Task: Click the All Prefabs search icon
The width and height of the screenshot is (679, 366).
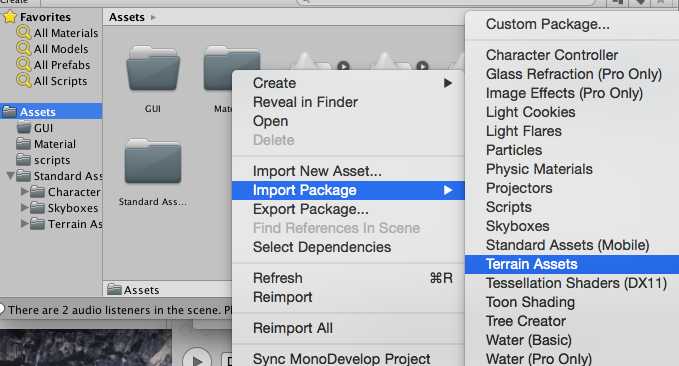Action: pyautogui.click(x=23, y=65)
